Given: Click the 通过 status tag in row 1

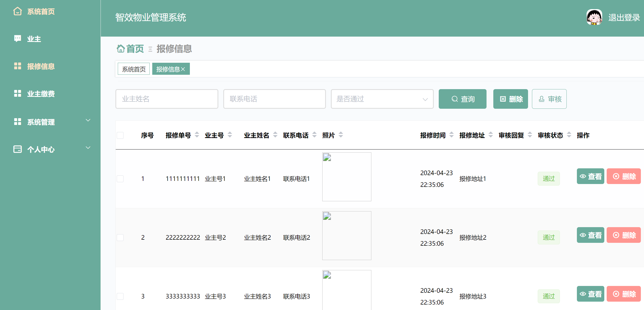Looking at the screenshot, I should pyautogui.click(x=549, y=179).
